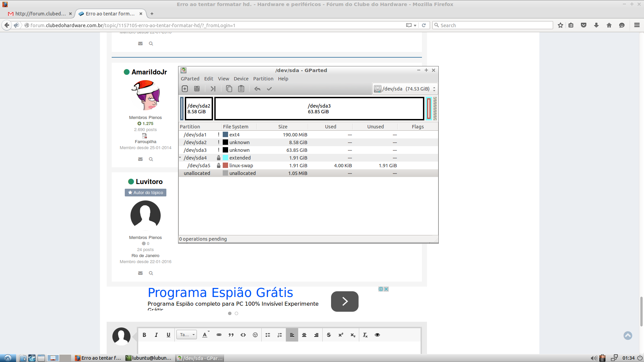This screenshot has width=644, height=362.
Task: Open the Device menu in GParted
Action: (x=241, y=79)
